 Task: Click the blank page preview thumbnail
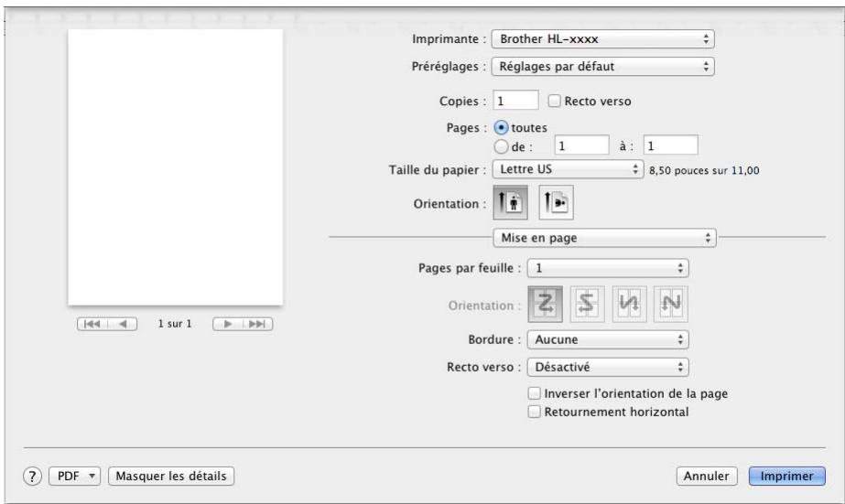176,167
